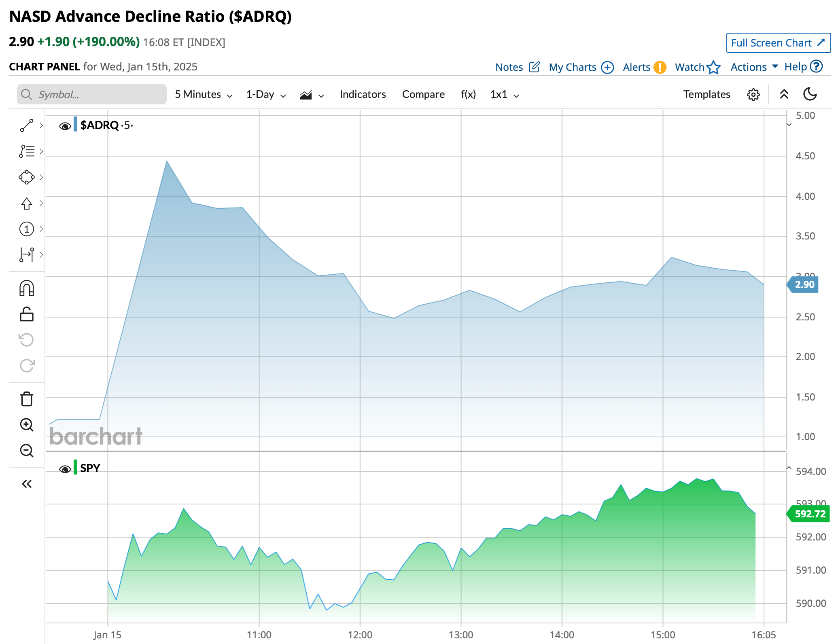Open the Indicators menu
This screenshot has width=836, height=644.
pyautogui.click(x=363, y=95)
